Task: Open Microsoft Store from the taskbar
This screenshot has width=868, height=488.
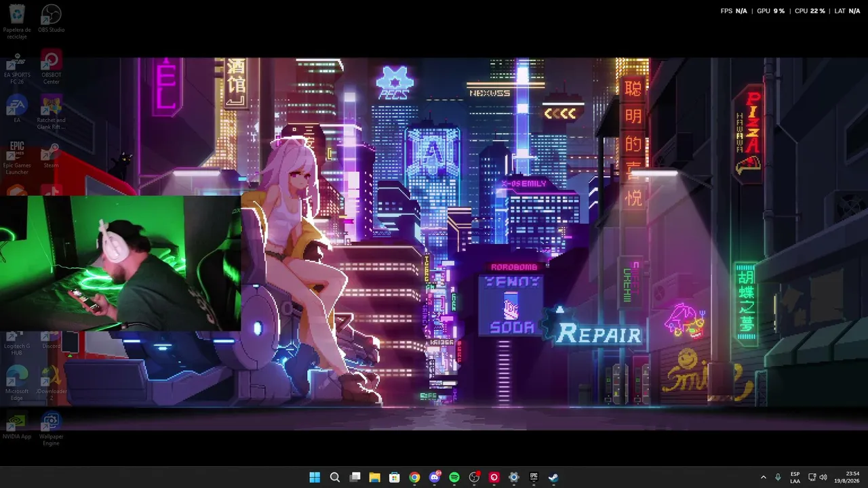Action: click(394, 477)
